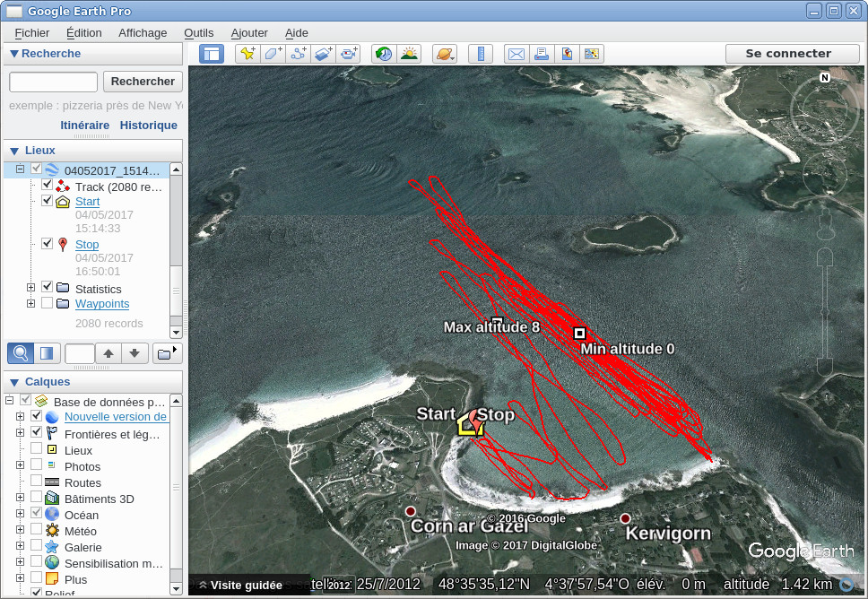Focus the search text field

click(53, 82)
